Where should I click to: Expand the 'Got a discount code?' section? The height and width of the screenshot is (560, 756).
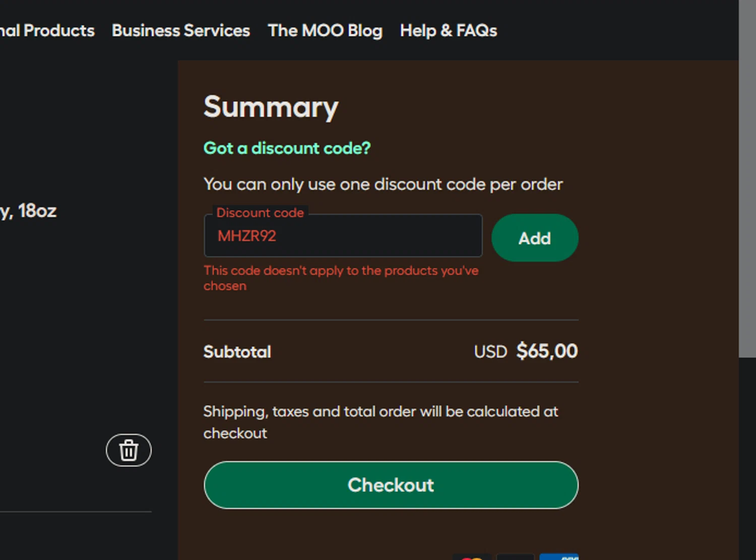point(287,148)
